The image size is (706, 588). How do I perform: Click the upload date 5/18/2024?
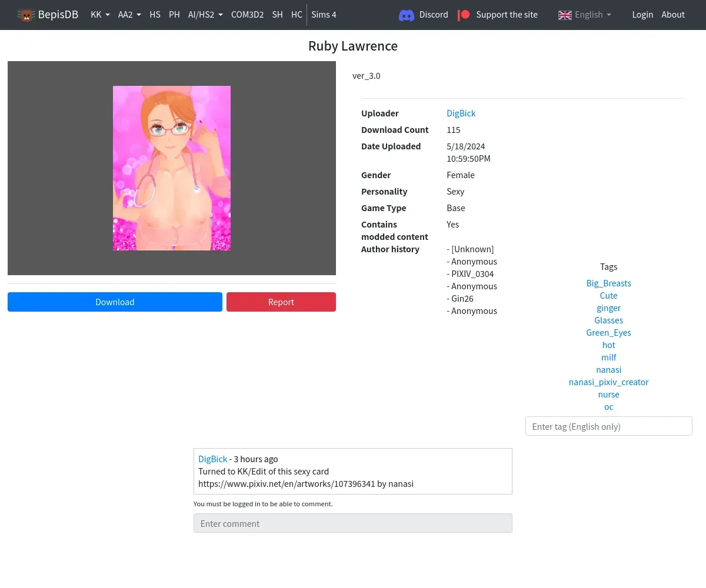[466, 146]
